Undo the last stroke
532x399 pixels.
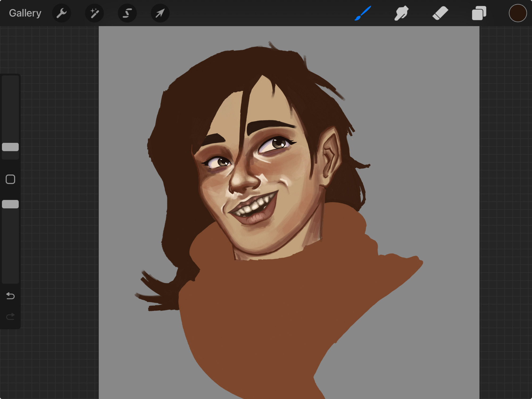[x=10, y=296]
